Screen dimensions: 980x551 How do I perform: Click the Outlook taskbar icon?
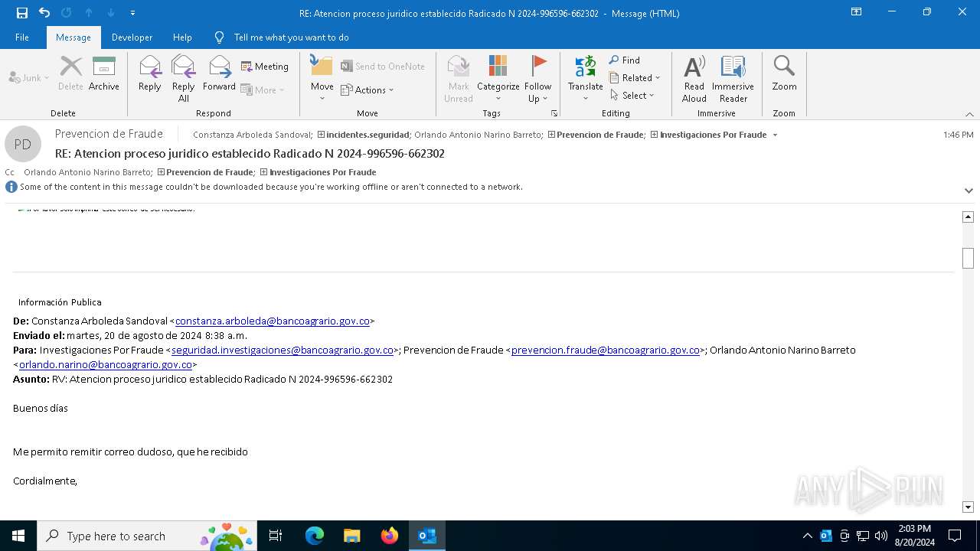[427, 536]
